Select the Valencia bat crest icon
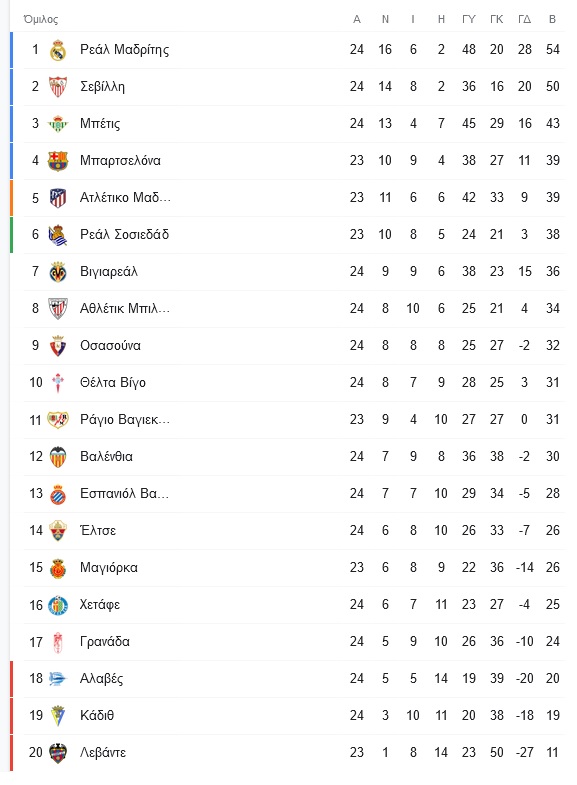577x785 pixels. [58, 457]
